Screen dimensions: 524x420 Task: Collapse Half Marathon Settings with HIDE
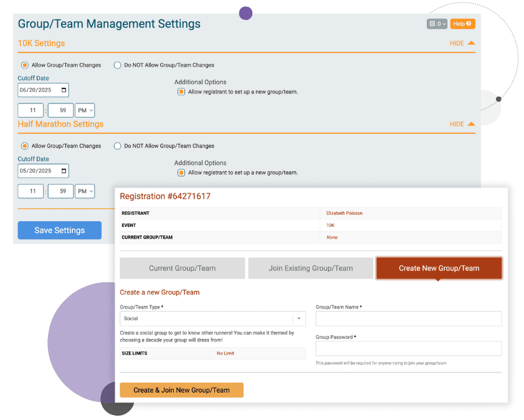pyautogui.click(x=462, y=124)
